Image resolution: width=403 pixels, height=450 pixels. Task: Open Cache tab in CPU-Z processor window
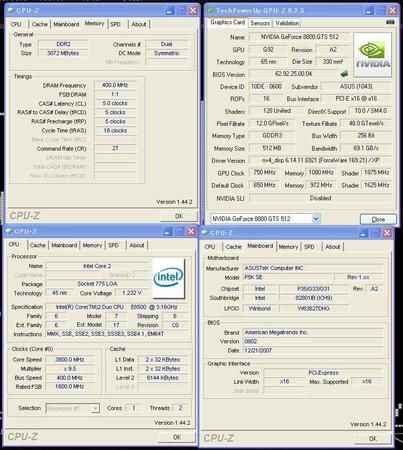[x=38, y=245]
